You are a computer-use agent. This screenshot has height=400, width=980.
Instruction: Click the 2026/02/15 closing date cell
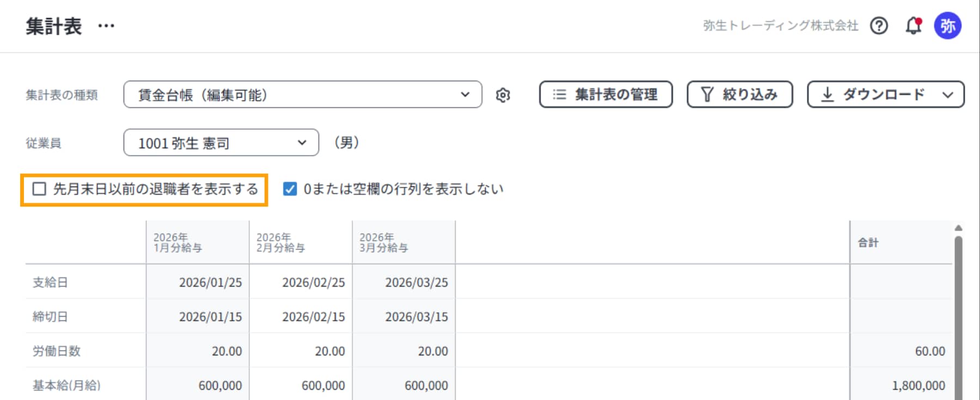[x=301, y=317]
